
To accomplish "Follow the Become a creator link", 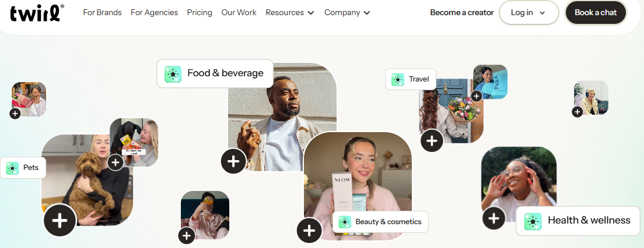I will click(461, 12).
